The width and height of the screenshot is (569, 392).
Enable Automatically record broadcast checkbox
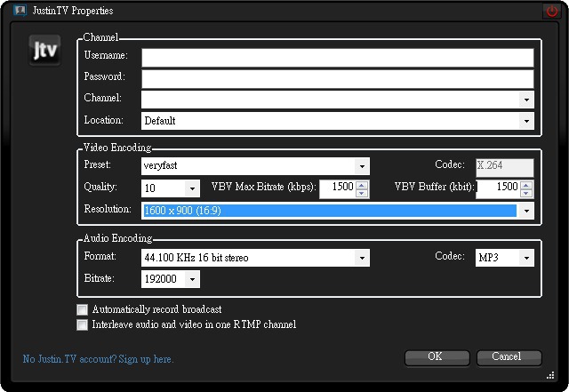click(83, 309)
